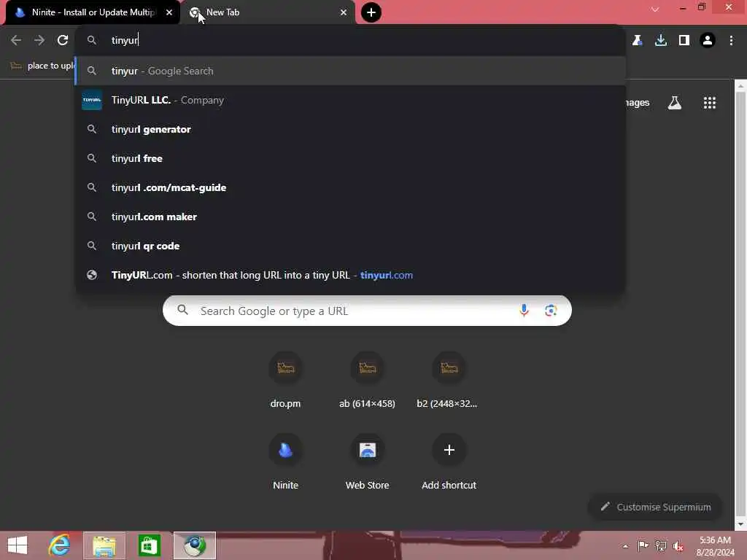Viewport: 747px width, 560px height.
Task: Open a new tab with the plus button
Action: [x=371, y=12]
